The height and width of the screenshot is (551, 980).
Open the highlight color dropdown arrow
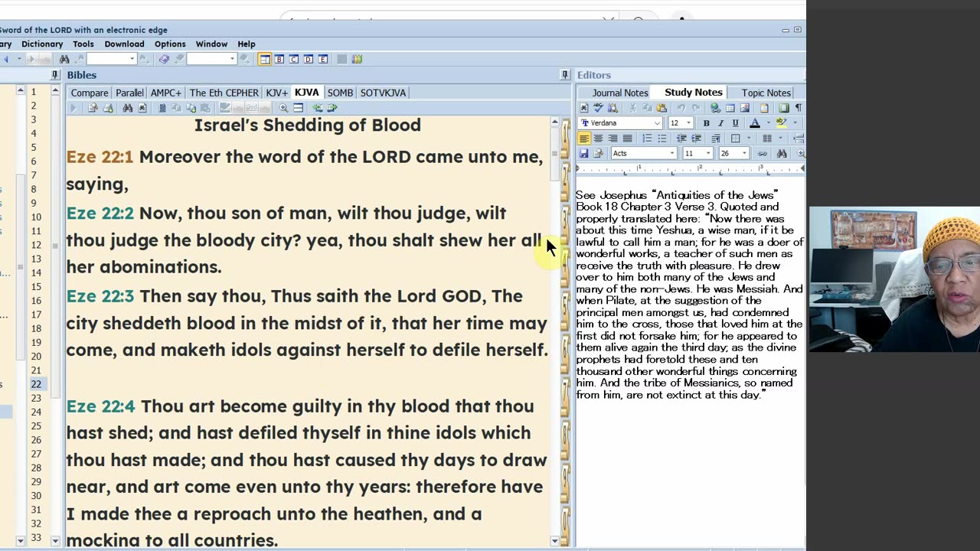tap(795, 122)
